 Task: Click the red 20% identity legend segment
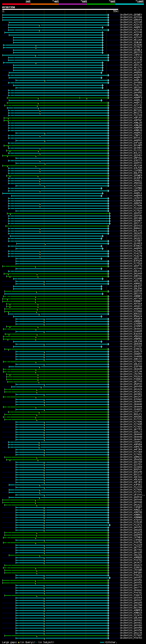tap(16, 4)
